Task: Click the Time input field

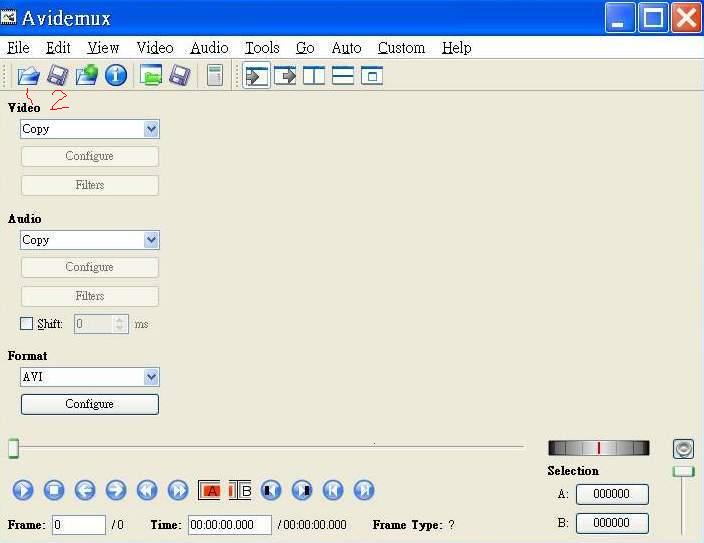Action: [x=230, y=525]
